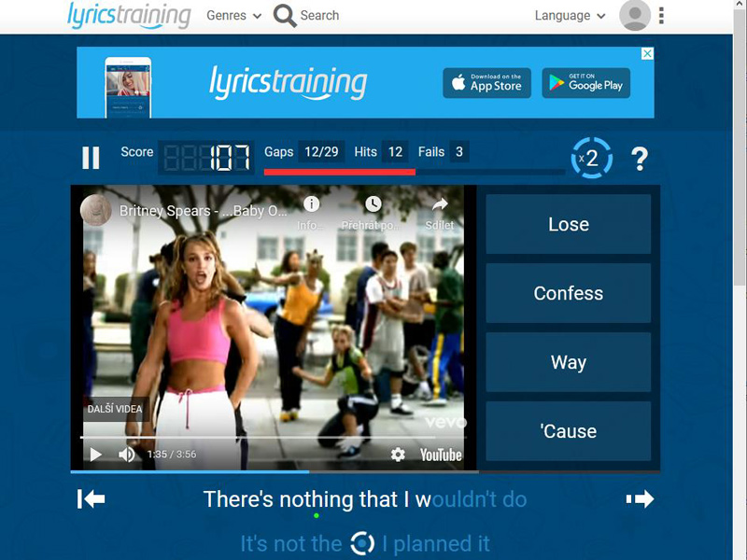Screen dimensions: 747x560
Task: Click the x2 multiplier circle
Action: pyautogui.click(x=591, y=158)
